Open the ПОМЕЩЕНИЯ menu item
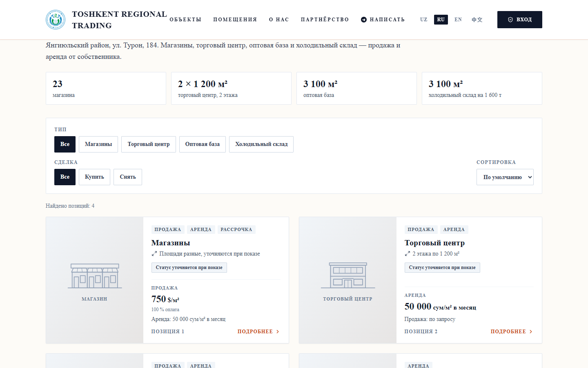The height and width of the screenshot is (368, 588). [x=235, y=20]
